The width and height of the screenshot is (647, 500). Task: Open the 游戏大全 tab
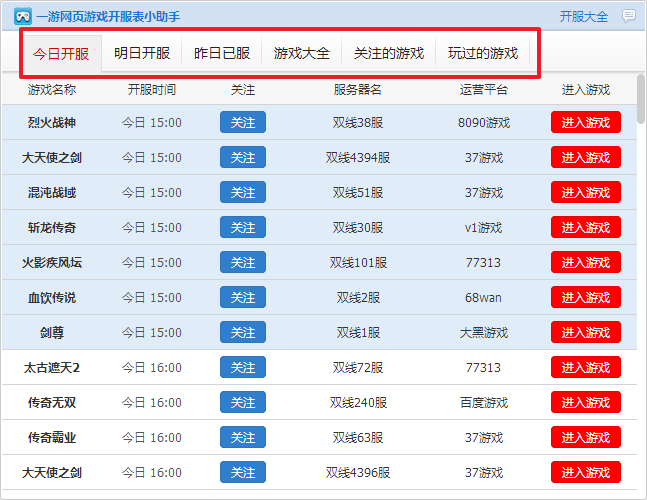(302, 53)
